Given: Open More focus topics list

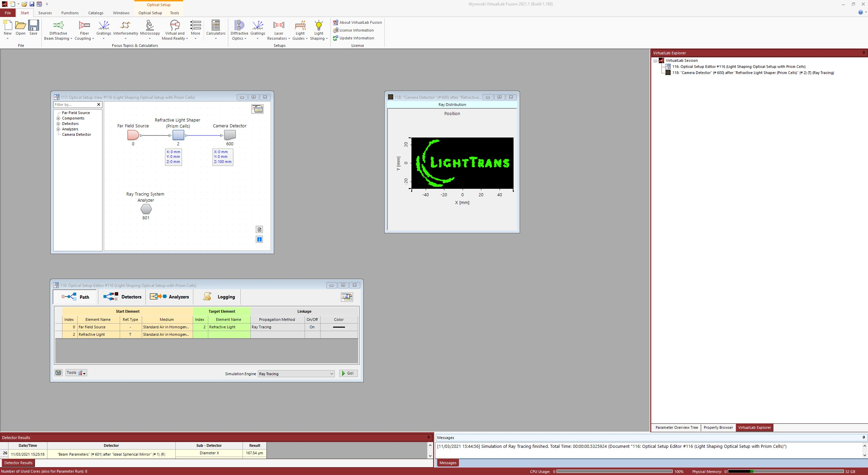Looking at the screenshot, I should click(195, 30).
